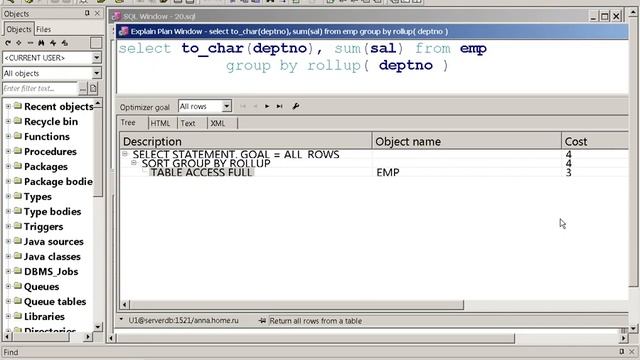640x360 pixels.
Task: Switch to the HTML plan tab
Action: 160,123
